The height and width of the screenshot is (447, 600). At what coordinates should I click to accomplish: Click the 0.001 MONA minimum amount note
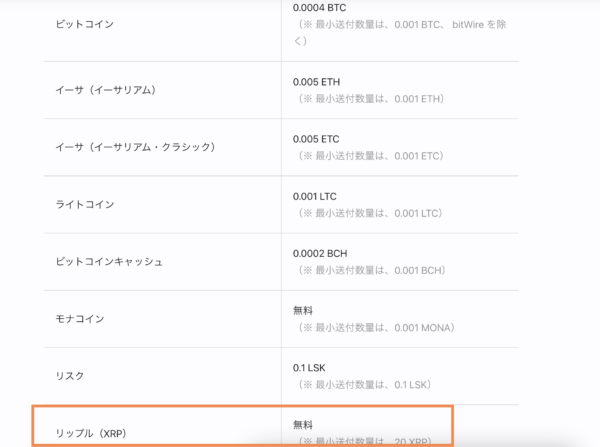point(377,328)
